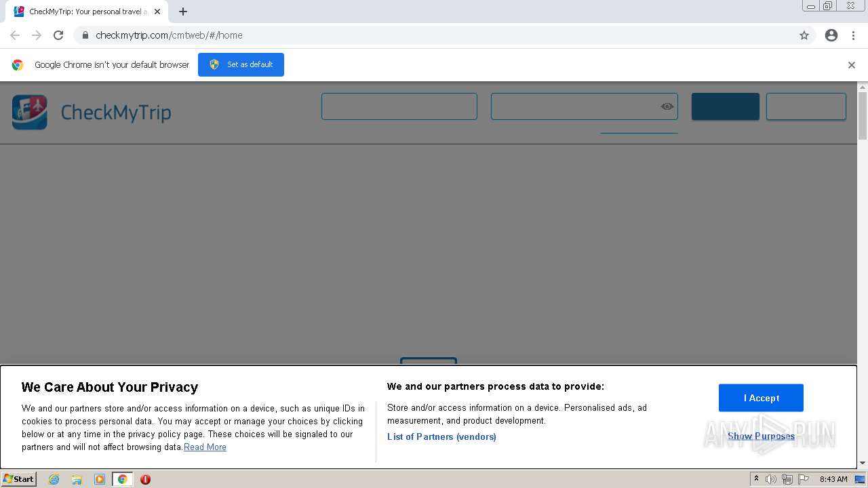This screenshot has width=868, height=488.
Task: Show hidden system tray icons
Action: (756, 479)
